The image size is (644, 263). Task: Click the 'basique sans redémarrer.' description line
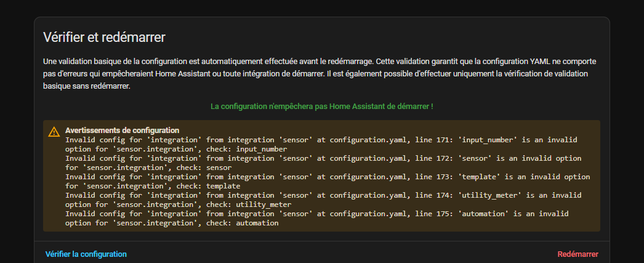tap(86, 86)
